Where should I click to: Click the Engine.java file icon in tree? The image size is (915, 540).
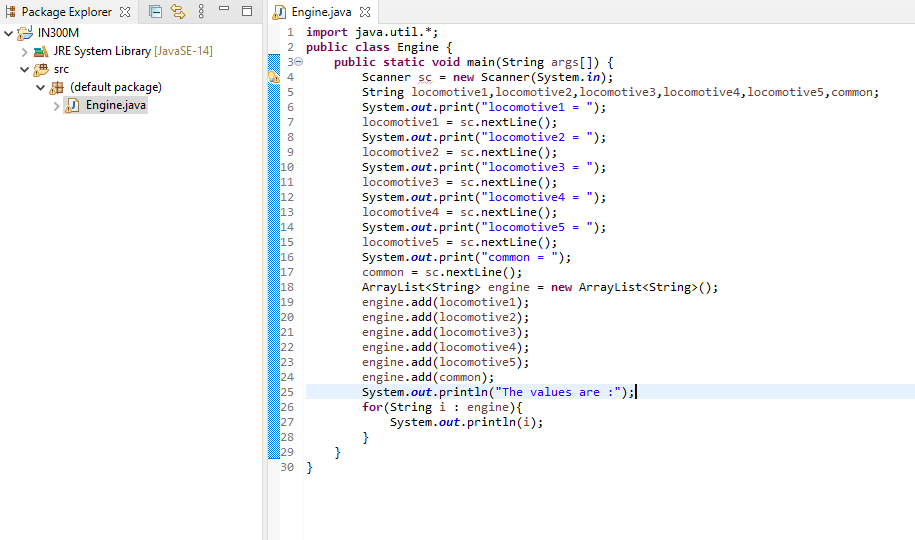click(72, 106)
